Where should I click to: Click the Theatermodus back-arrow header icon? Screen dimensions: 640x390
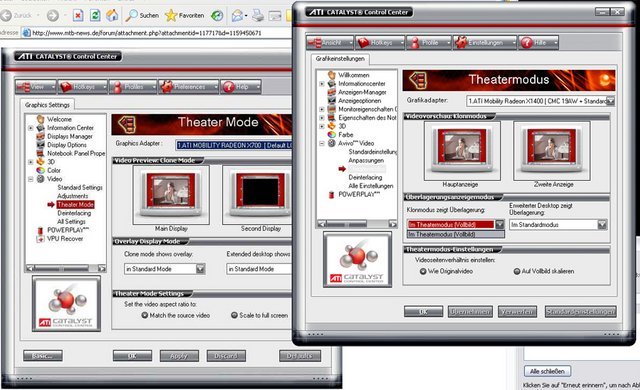click(418, 80)
